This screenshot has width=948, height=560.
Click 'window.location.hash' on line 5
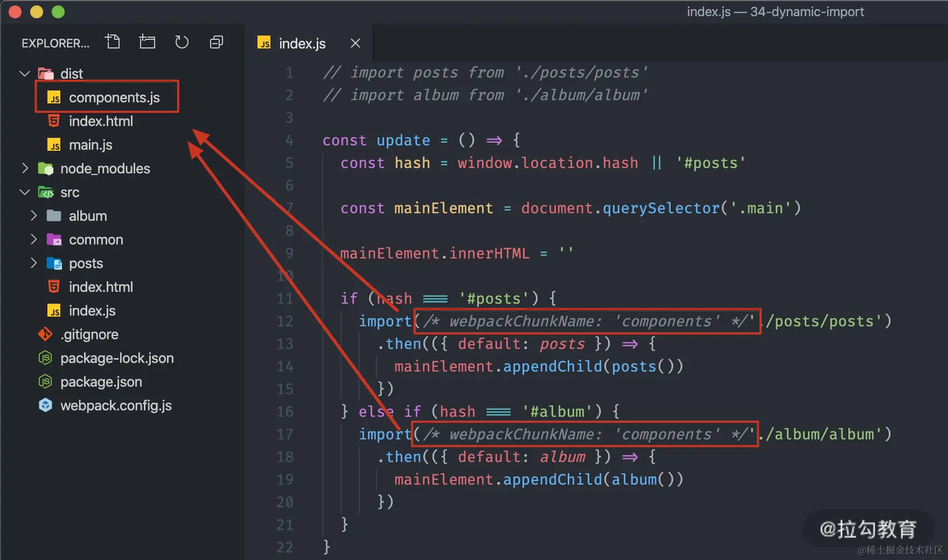tap(548, 163)
